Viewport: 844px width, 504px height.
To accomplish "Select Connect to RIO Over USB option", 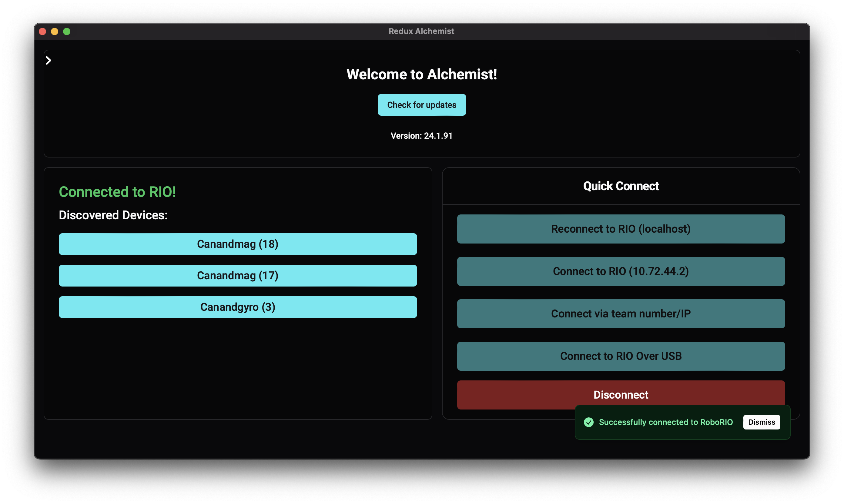I will pos(621,356).
